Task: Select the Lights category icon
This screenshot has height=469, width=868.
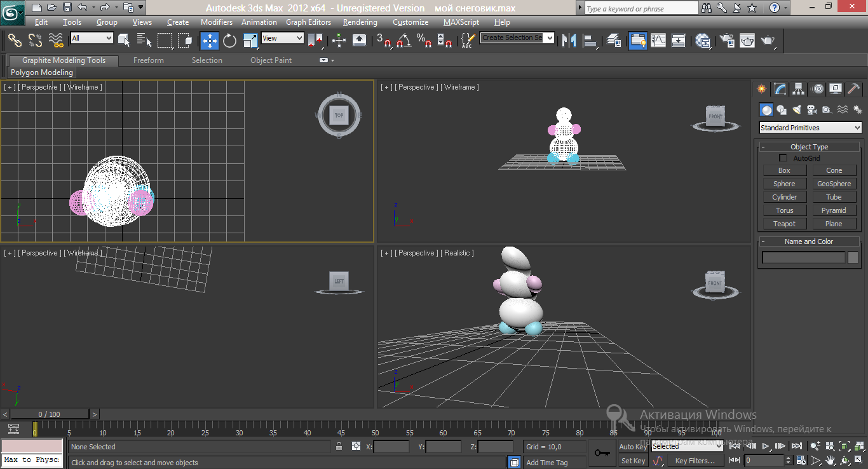Action: click(797, 110)
